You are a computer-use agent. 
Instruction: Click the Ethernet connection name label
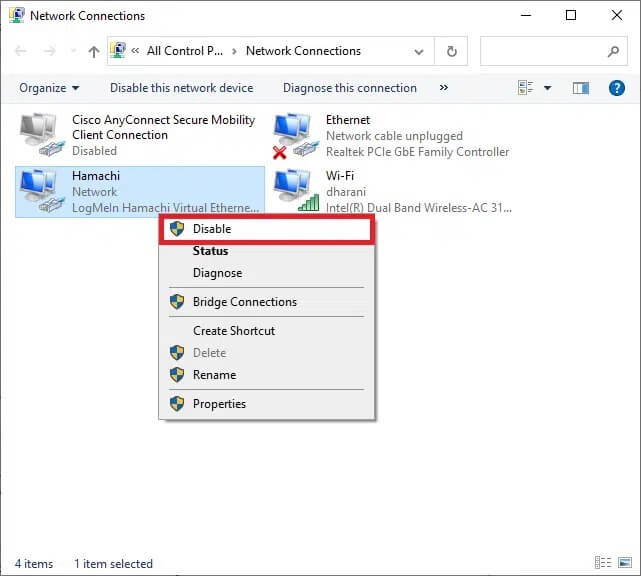click(348, 120)
